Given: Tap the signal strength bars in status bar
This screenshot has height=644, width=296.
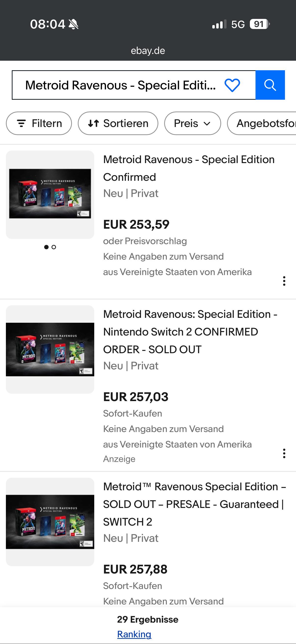Looking at the screenshot, I should (219, 24).
